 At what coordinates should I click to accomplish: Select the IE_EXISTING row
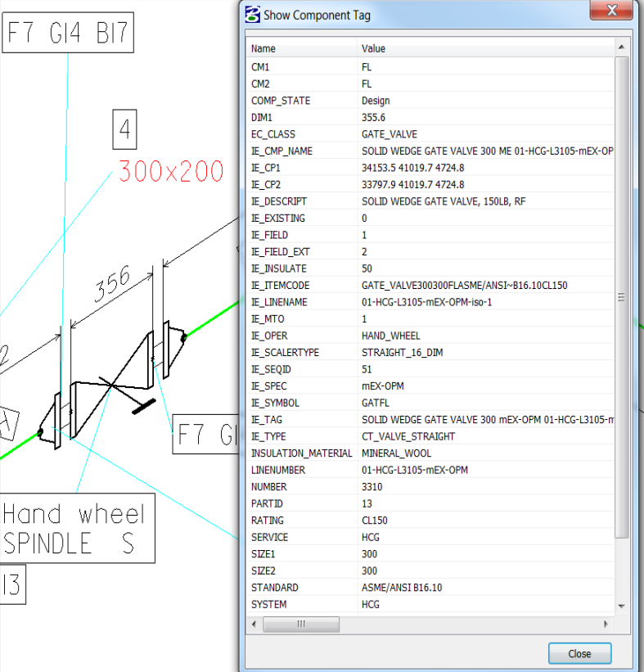click(430, 219)
